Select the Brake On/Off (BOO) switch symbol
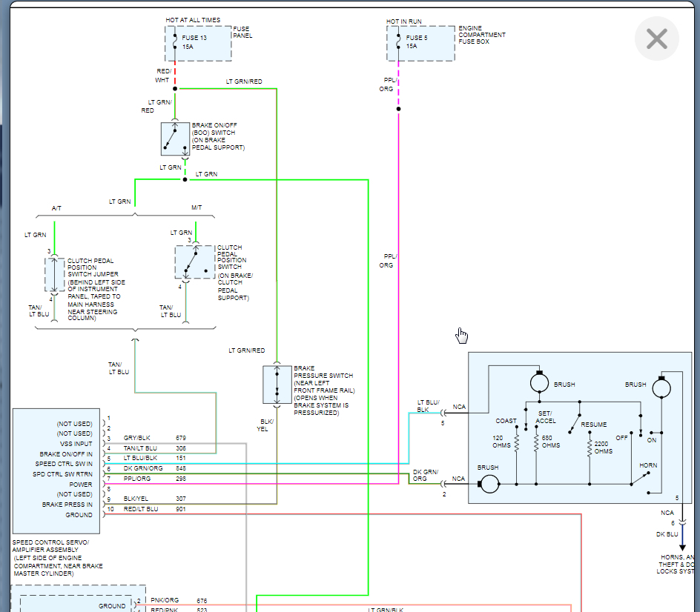The width and height of the screenshot is (700, 612). coord(175,139)
